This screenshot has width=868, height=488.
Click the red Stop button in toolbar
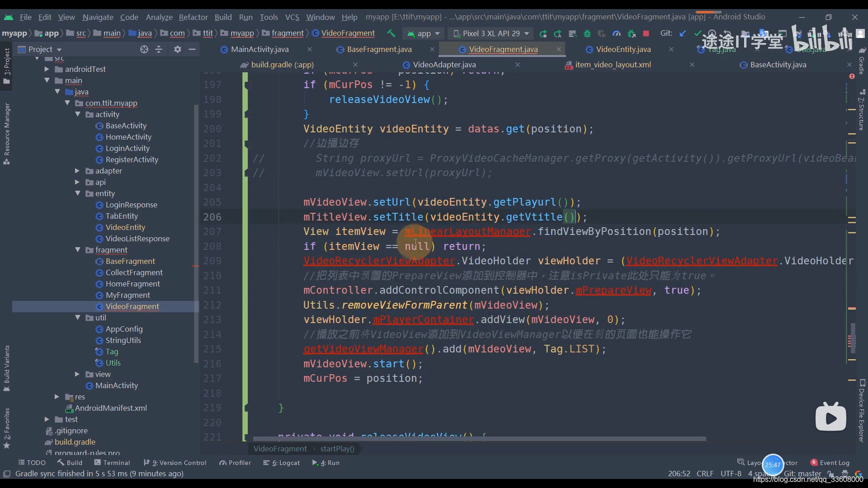pos(646,33)
